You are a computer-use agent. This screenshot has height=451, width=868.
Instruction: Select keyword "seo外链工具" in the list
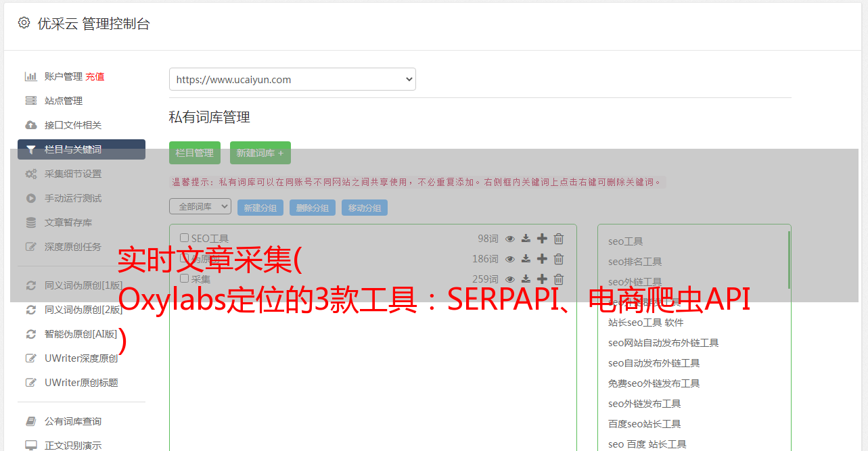pyautogui.click(x=635, y=282)
